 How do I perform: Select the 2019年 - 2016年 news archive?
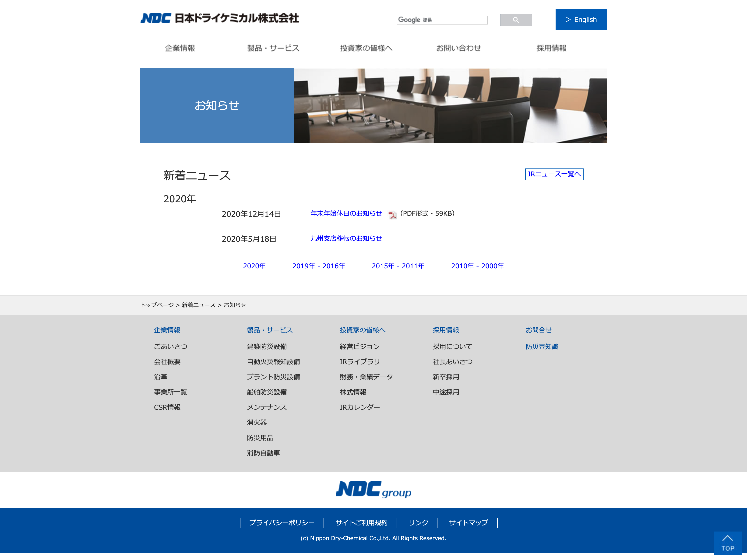[x=318, y=266]
